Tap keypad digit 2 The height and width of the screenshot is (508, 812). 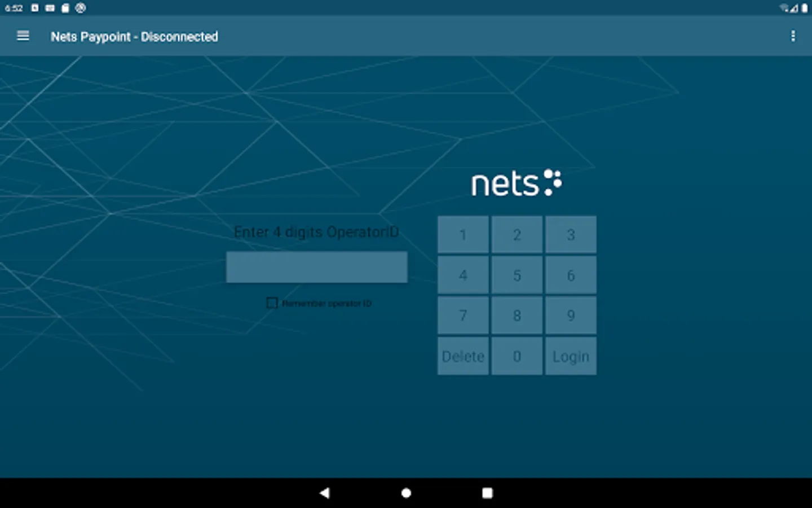coord(517,235)
